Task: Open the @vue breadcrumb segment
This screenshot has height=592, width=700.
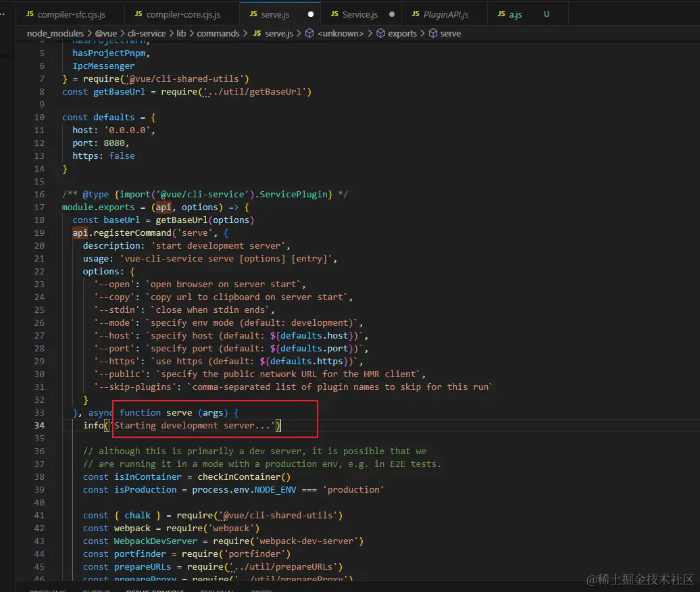Action: tap(106, 34)
